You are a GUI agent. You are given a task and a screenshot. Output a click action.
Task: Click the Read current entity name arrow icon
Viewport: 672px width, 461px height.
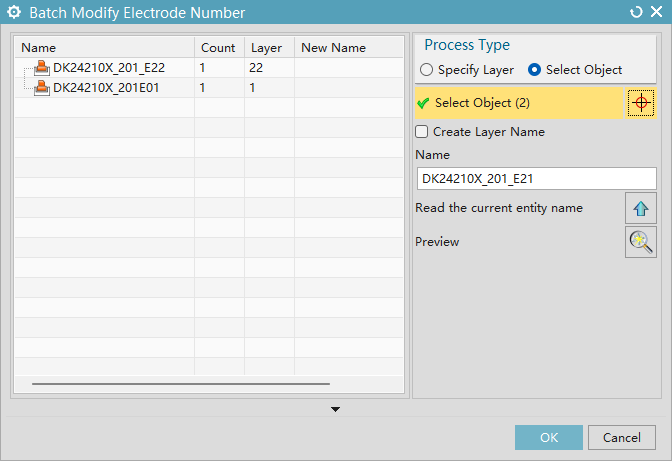click(641, 209)
